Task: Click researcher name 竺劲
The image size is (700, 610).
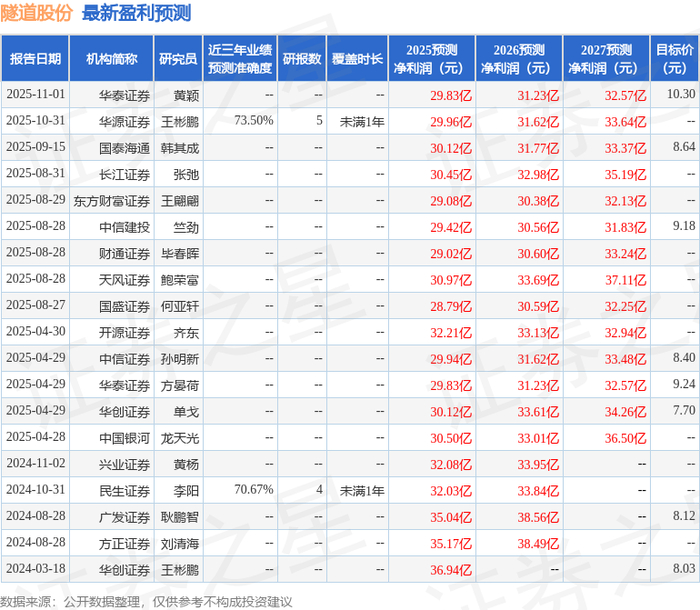Action: [186, 227]
